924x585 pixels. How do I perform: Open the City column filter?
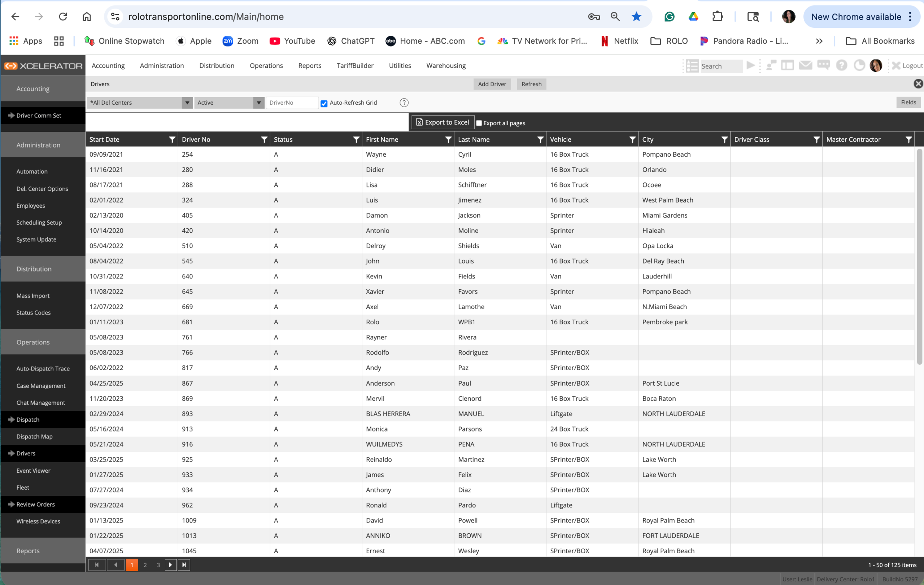point(724,139)
